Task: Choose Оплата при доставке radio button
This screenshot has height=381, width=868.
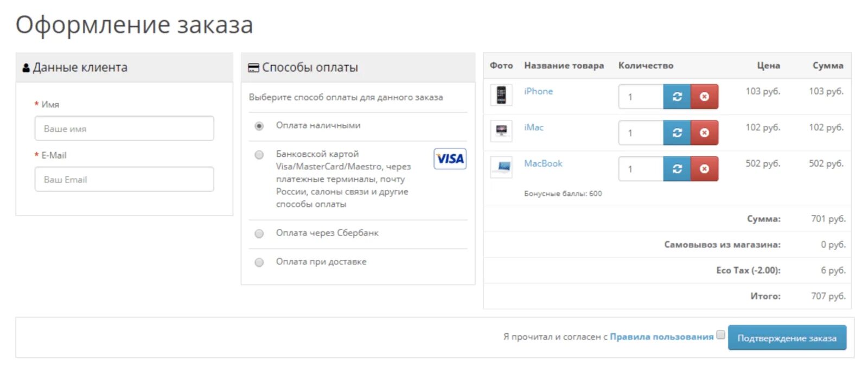Action: coord(259,262)
